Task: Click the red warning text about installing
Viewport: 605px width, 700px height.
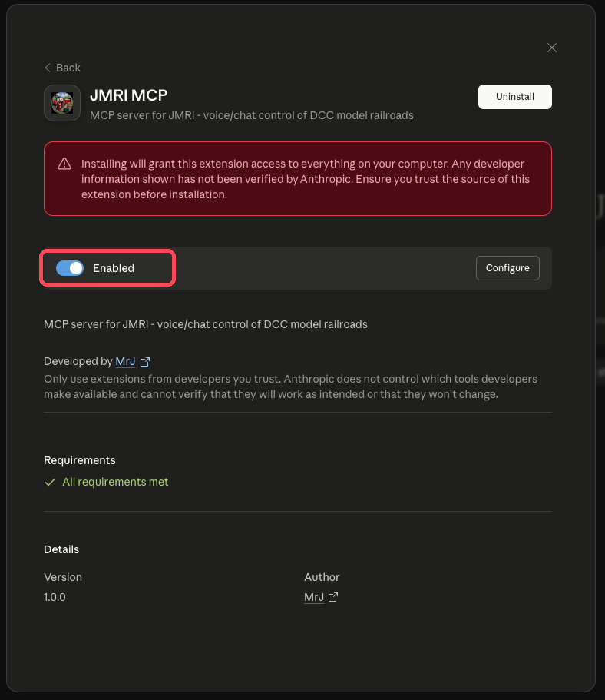Action: [x=306, y=179]
